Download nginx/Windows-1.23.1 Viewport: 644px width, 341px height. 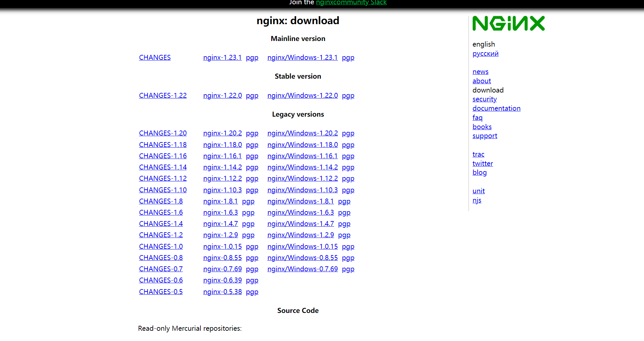(302, 57)
